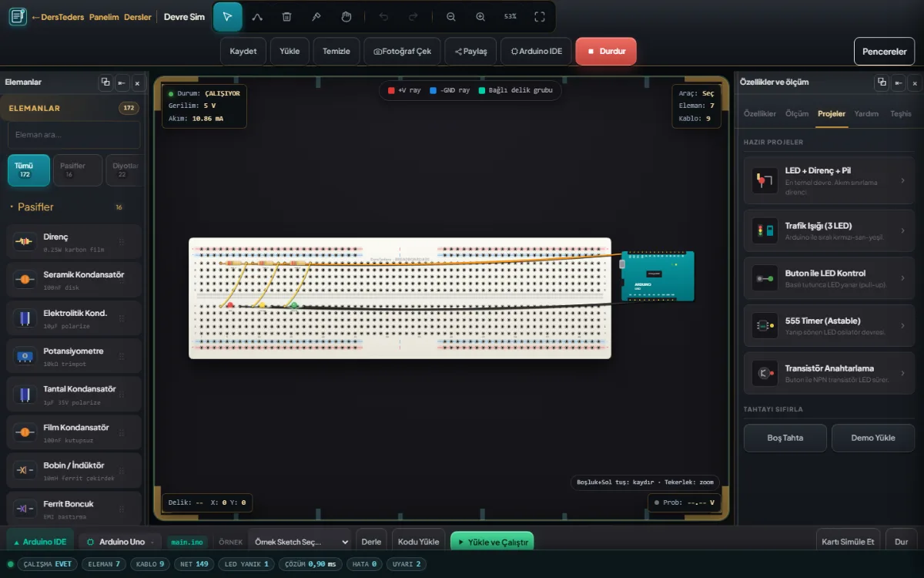Screen dimensions: 924x578
Task: Select the probe tool icon
Action: pos(316,16)
